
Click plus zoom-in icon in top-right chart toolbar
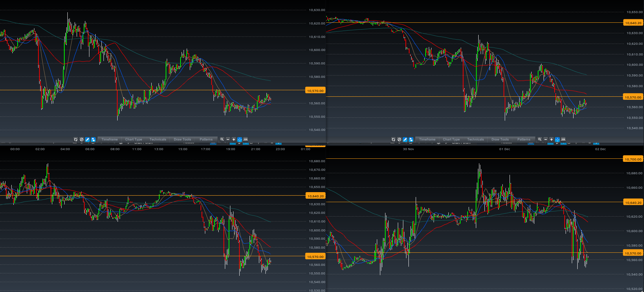point(552,139)
